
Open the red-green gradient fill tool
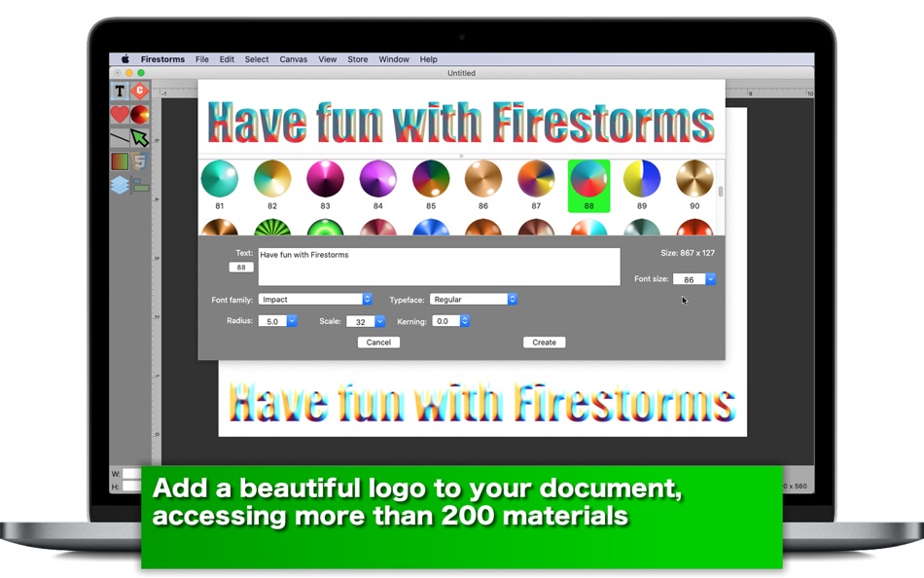[x=120, y=162]
